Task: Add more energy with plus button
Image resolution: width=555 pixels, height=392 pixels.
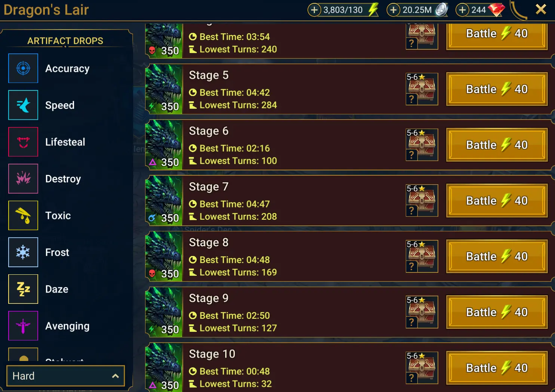Action: [315, 10]
